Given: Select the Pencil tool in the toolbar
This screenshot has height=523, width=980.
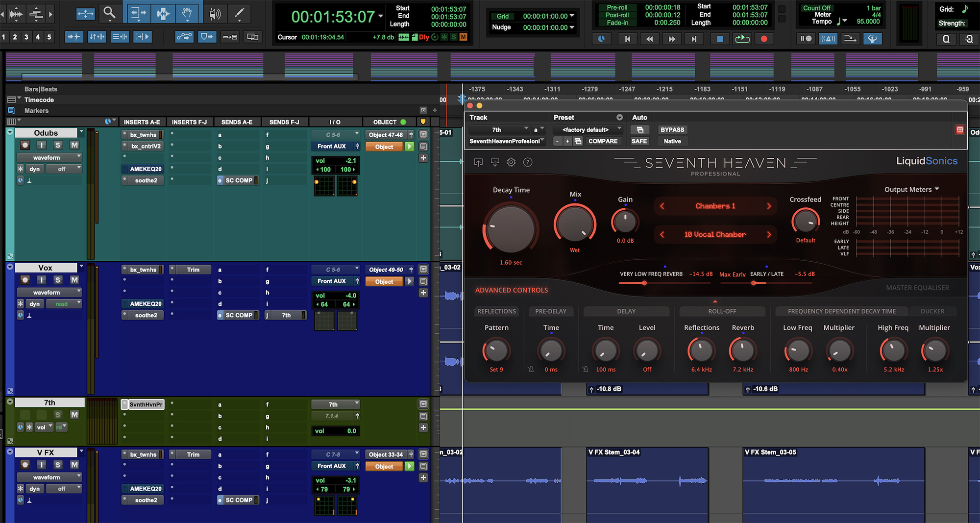Looking at the screenshot, I should pyautogui.click(x=240, y=13).
